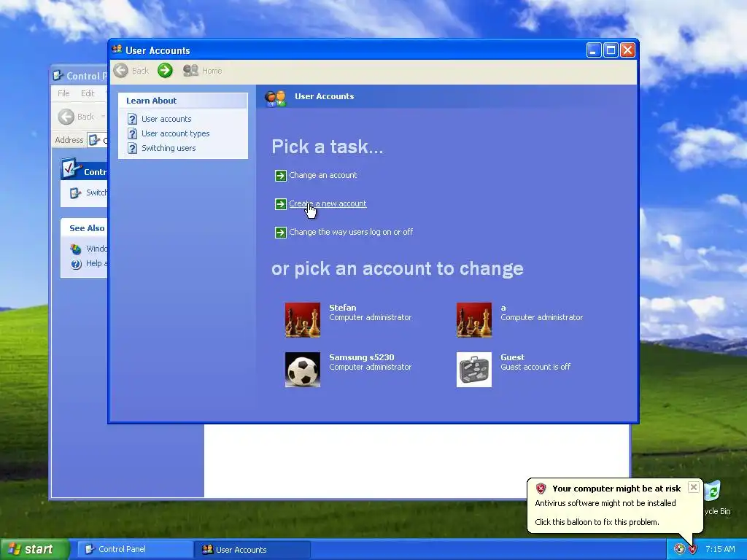Click the Control Panel checkmark icon in sidebar
This screenshot has width=747, height=560.
tap(71, 168)
